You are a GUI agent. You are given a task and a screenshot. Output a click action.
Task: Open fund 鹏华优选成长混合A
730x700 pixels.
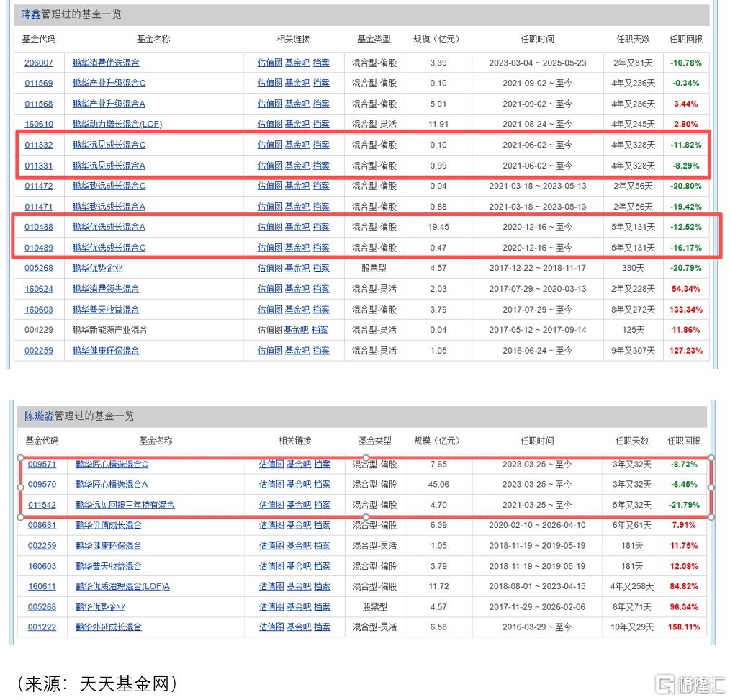pos(109,228)
